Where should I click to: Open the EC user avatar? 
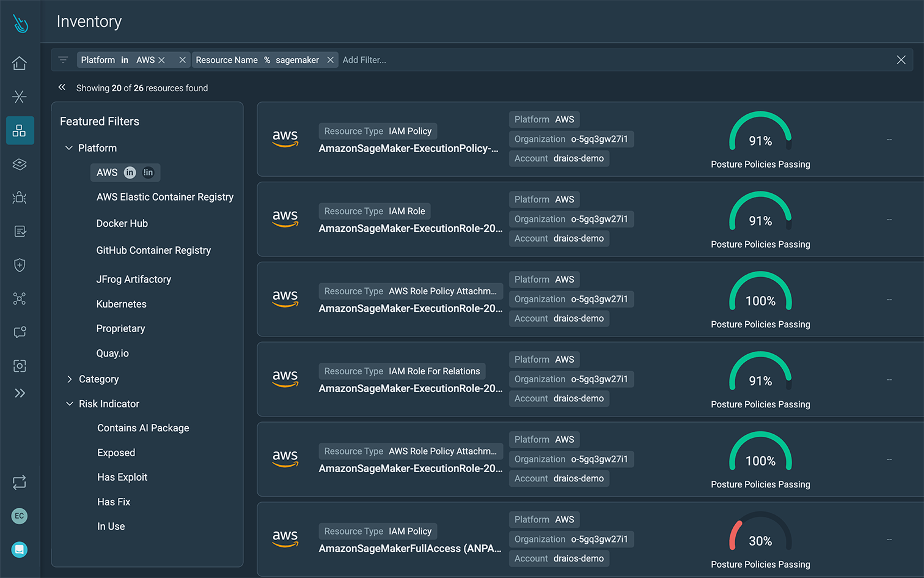20,516
